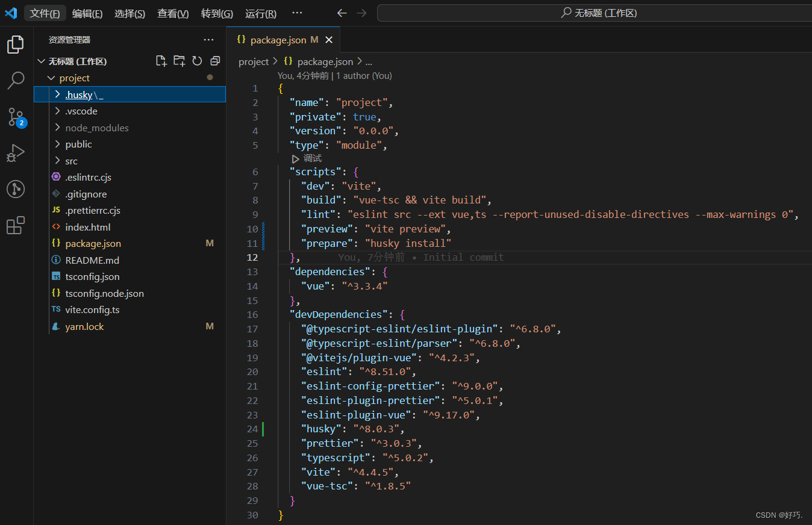
Task: Click the debug play icon above scripts
Action: (295, 159)
